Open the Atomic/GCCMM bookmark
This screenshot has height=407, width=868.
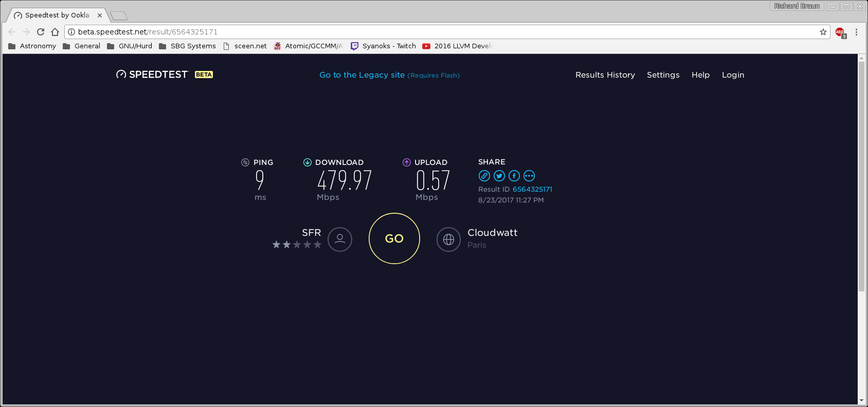[308, 46]
